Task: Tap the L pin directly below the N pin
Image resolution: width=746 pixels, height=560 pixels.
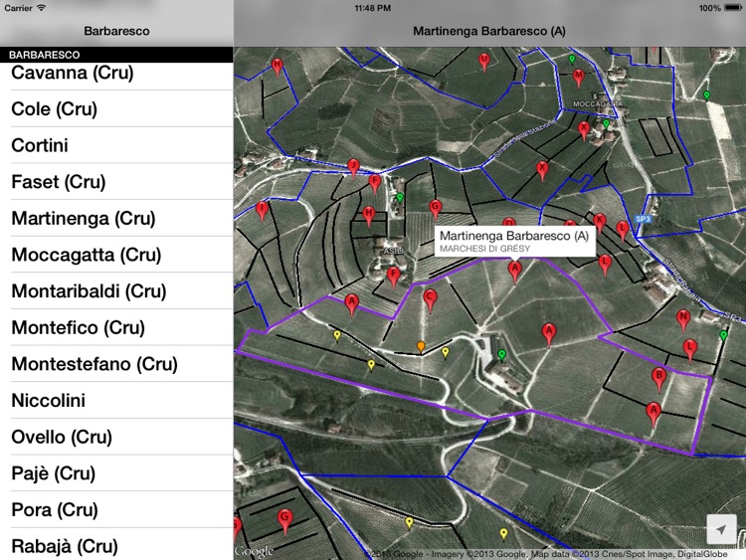Action: click(x=690, y=350)
